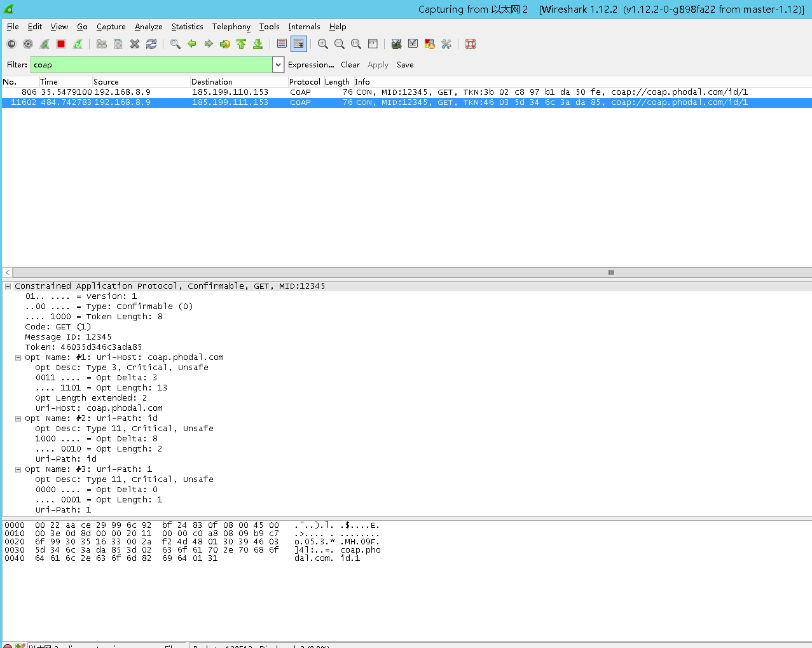The image size is (812, 648).
Task: Jump to the last packet
Action: (258, 44)
